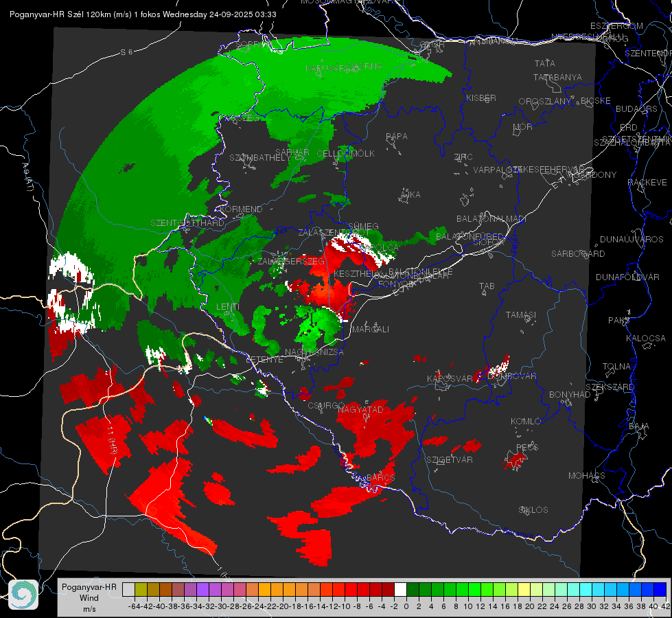Select the ÉRD city label
The height and width of the screenshot is (618, 672).
coord(629,127)
